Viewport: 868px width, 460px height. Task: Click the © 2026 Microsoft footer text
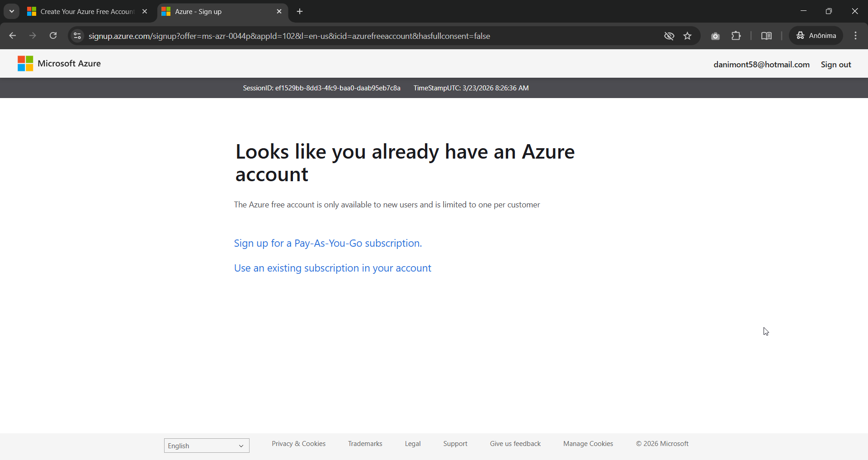[662, 444]
